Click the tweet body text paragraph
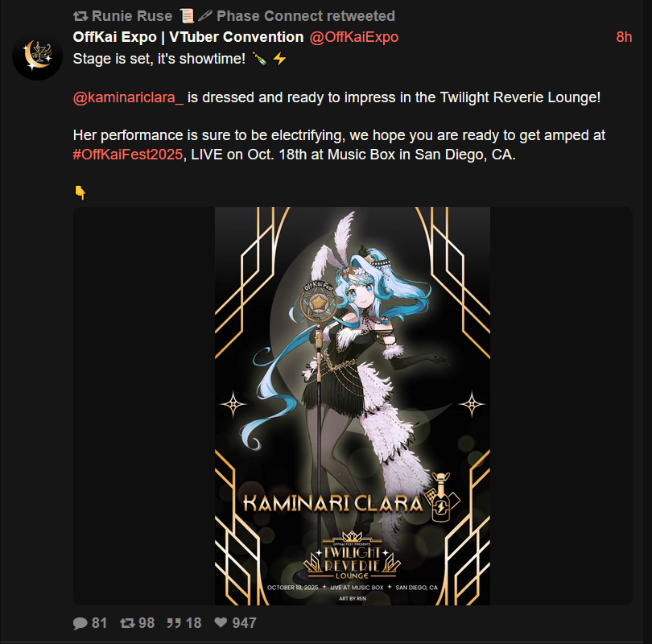 339,106
